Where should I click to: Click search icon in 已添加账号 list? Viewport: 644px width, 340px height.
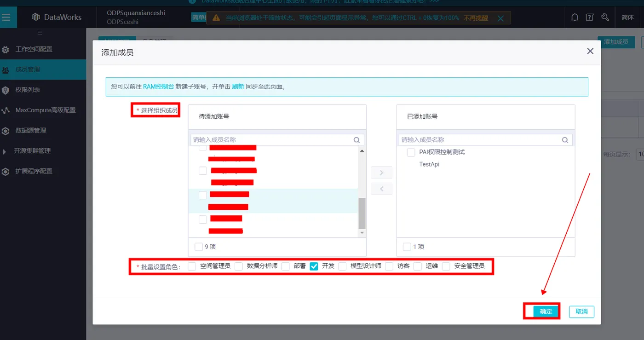click(x=565, y=140)
